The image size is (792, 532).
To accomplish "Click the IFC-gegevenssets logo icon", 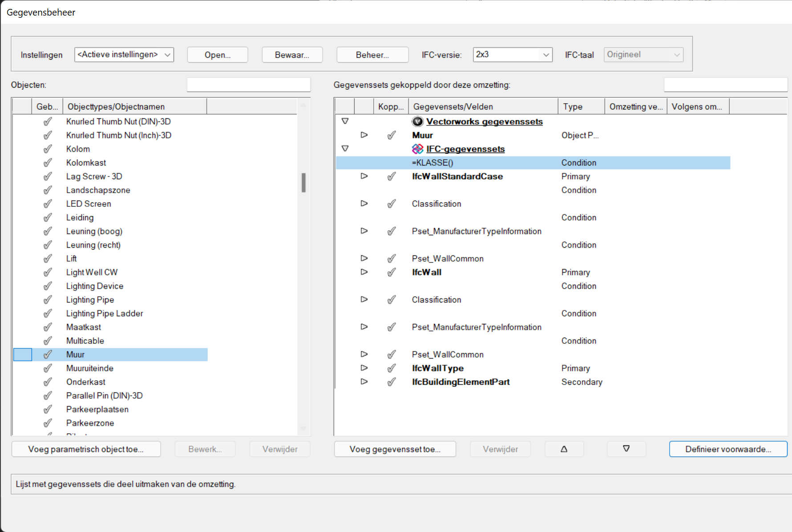I will (417, 149).
